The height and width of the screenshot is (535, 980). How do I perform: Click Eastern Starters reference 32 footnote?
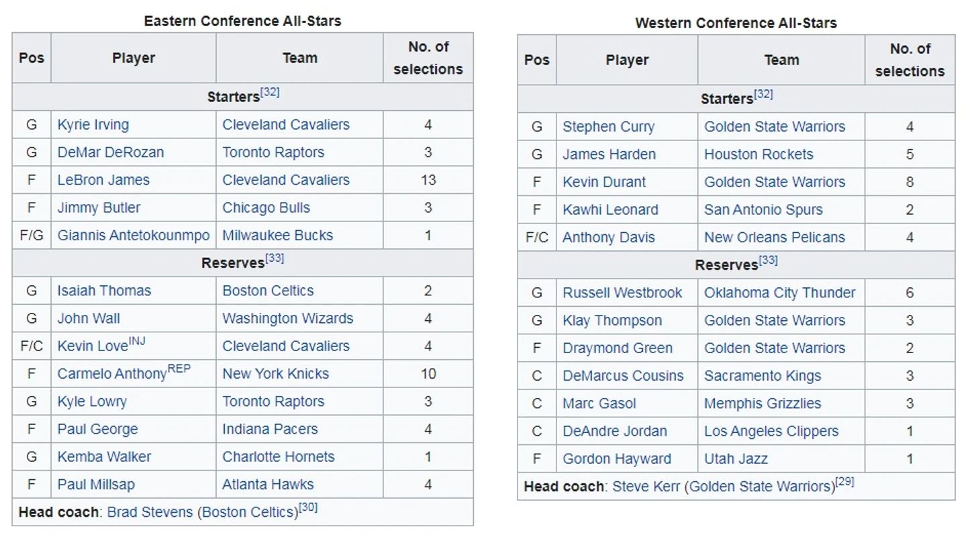[x=270, y=92]
